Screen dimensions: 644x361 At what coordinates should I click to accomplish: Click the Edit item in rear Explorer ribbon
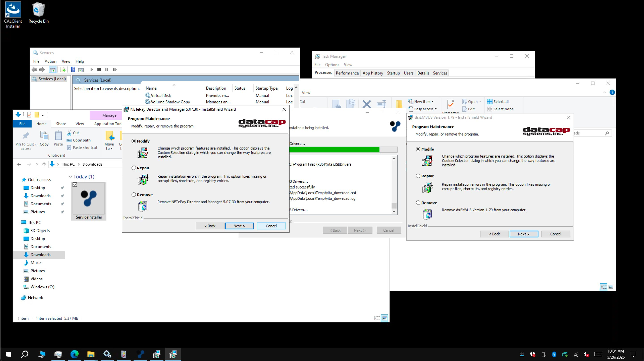click(x=468, y=109)
